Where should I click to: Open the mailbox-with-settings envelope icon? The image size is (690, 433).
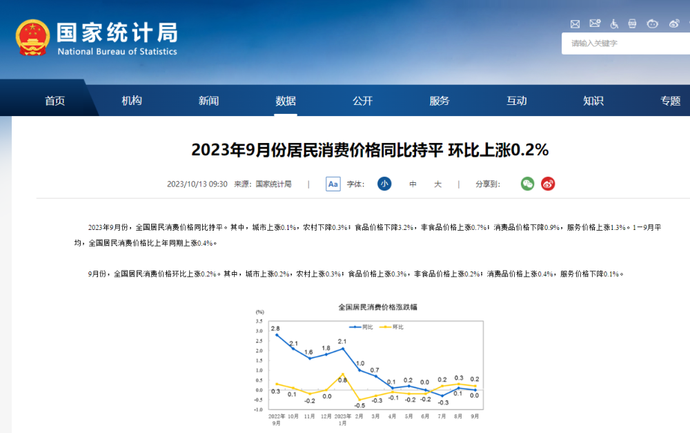(x=595, y=23)
